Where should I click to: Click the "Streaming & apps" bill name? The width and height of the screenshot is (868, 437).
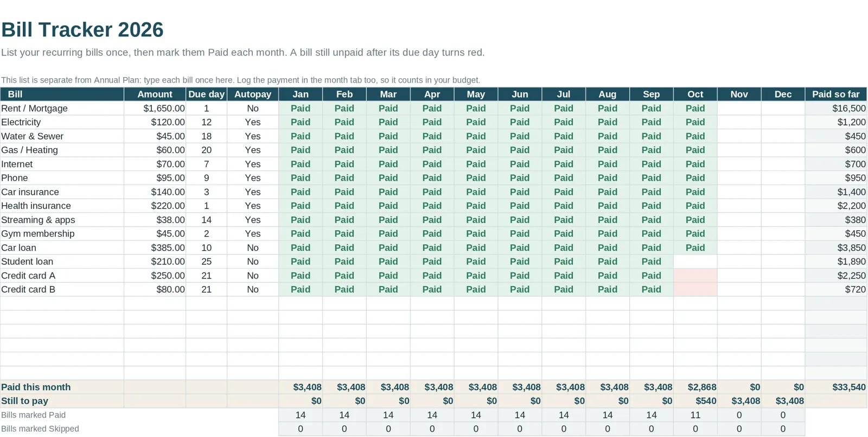38,220
